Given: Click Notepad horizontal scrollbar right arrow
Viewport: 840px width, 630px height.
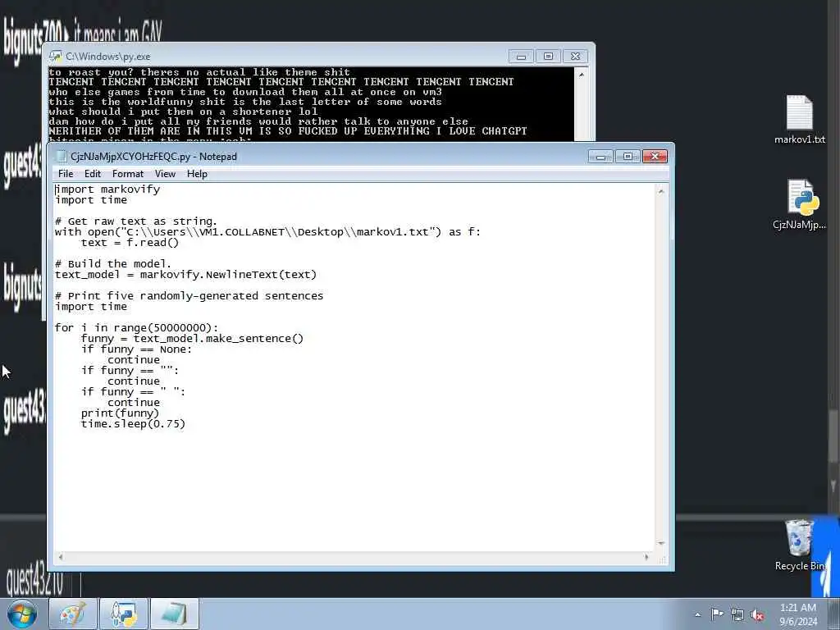Looking at the screenshot, I should point(646,557).
